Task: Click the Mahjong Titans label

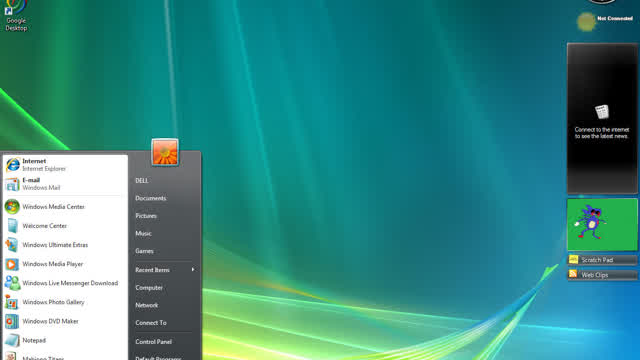Action: pyautogui.click(x=43, y=358)
